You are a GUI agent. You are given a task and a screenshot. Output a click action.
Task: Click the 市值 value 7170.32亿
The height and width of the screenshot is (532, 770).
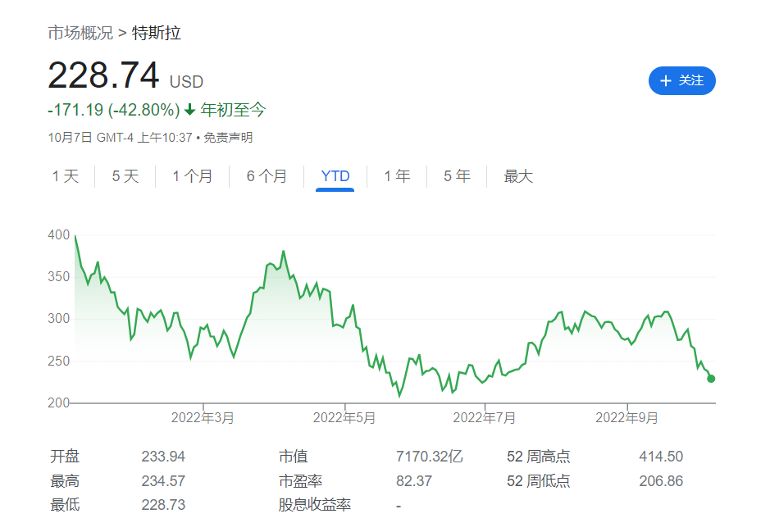tap(429, 457)
